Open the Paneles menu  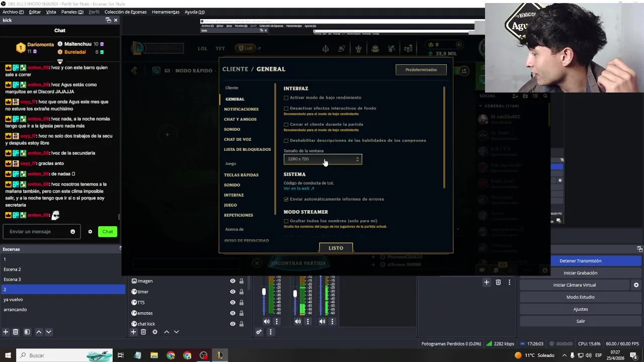pos(72,12)
